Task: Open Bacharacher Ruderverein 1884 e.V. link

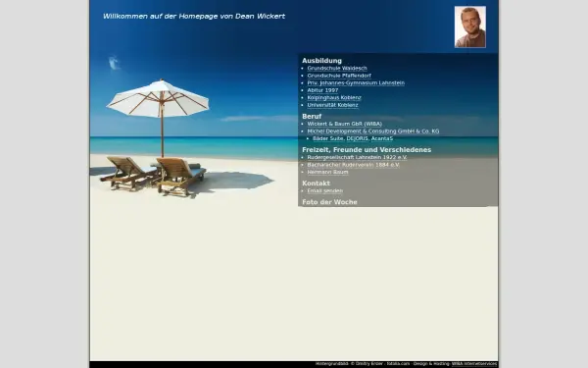Action: (x=353, y=165)
